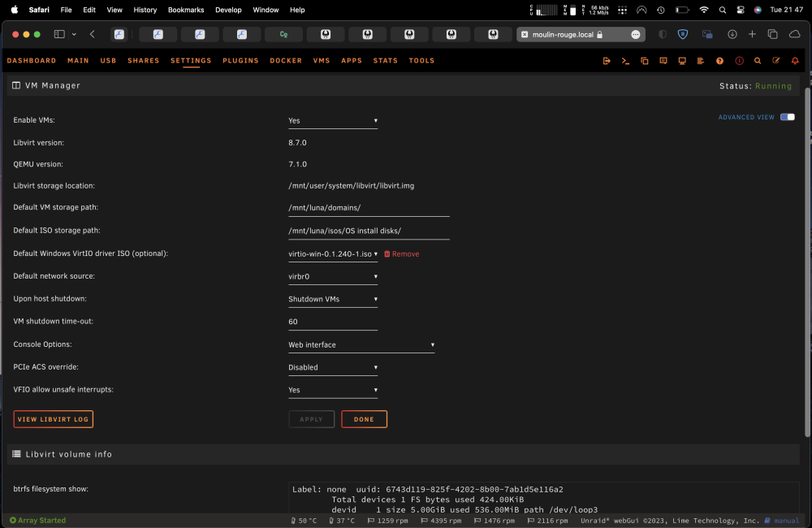
Task: Open the Tools tab
Action: point(421,61)
